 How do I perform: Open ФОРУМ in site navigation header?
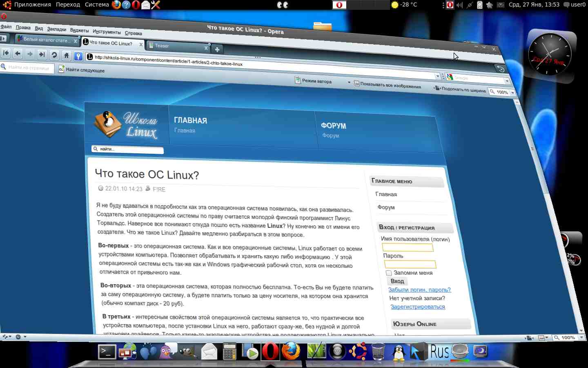333,126
